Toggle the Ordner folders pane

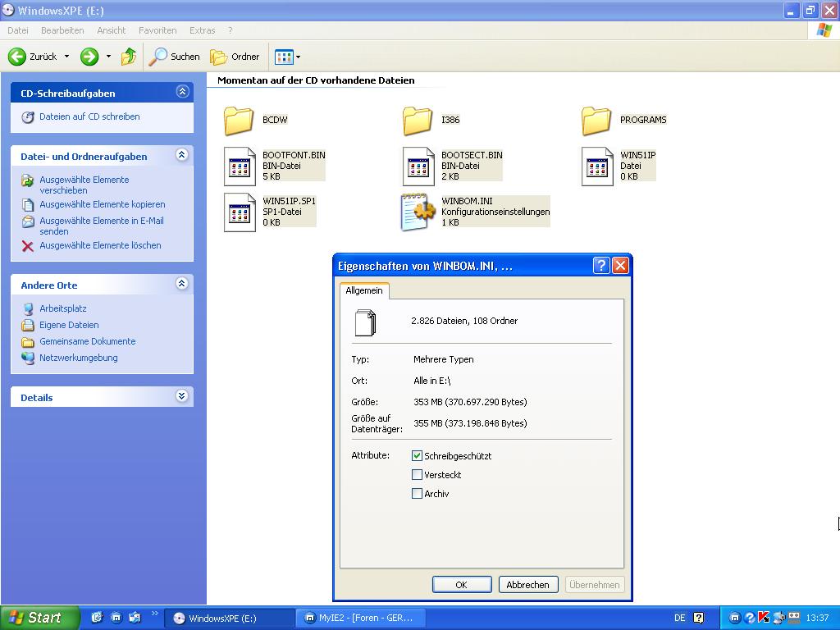[235, 57]
